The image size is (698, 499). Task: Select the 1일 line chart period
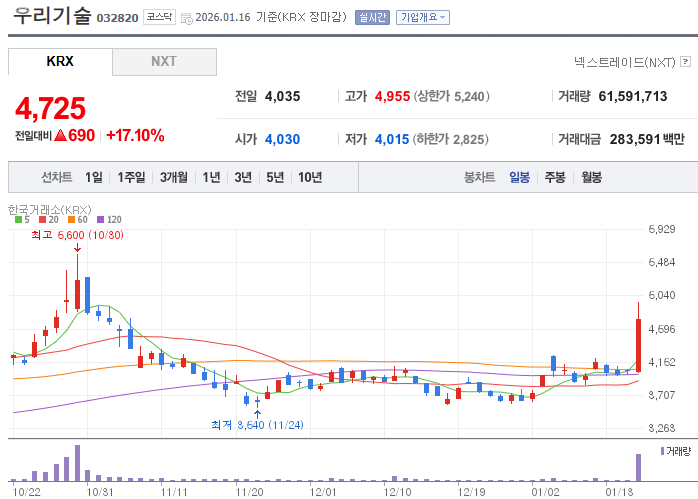click(93, 177)
